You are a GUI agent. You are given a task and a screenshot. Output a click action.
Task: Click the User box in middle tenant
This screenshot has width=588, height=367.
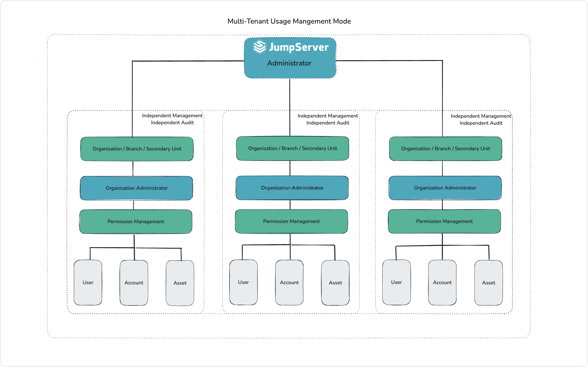coord(243,282)
